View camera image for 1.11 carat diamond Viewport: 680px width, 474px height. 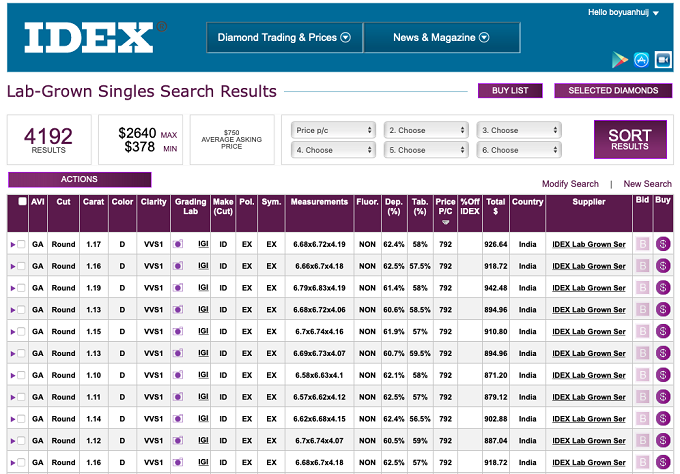(178, 397)
